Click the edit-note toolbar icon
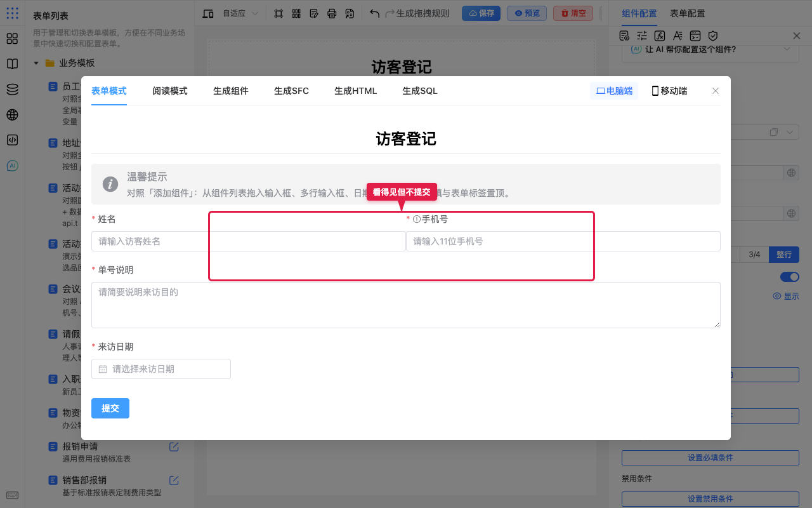812x508 pixels. tap(314, 13)
